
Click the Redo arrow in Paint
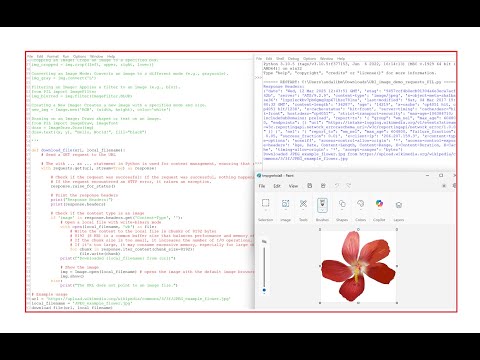tap(349, 186)
